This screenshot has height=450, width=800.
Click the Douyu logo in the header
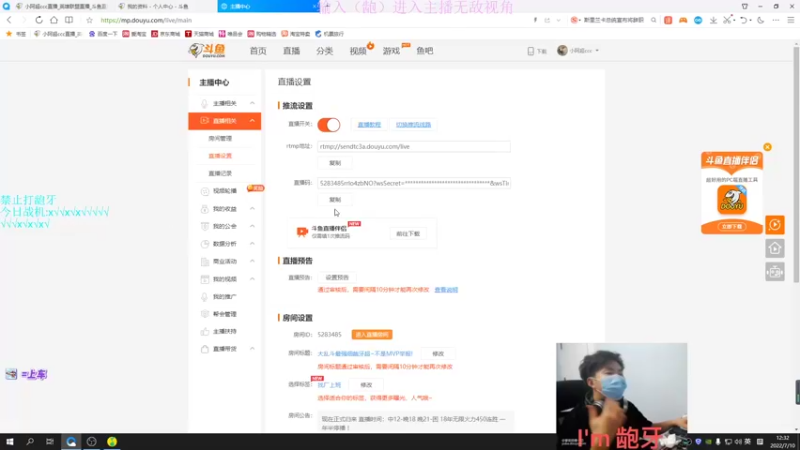207,51
